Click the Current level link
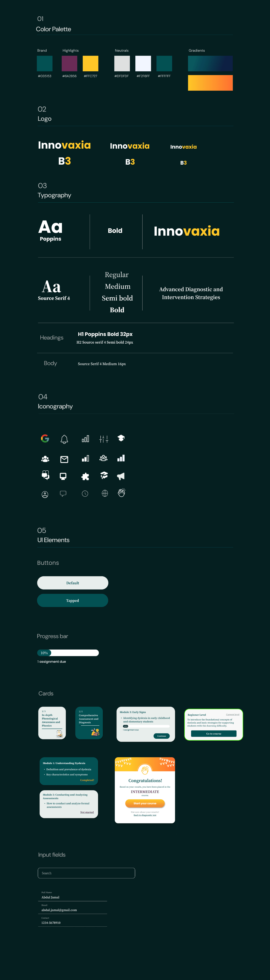Image resolution: width=270 pixels, height=980 pixels. pyautogui.click(x=233, y=714)
